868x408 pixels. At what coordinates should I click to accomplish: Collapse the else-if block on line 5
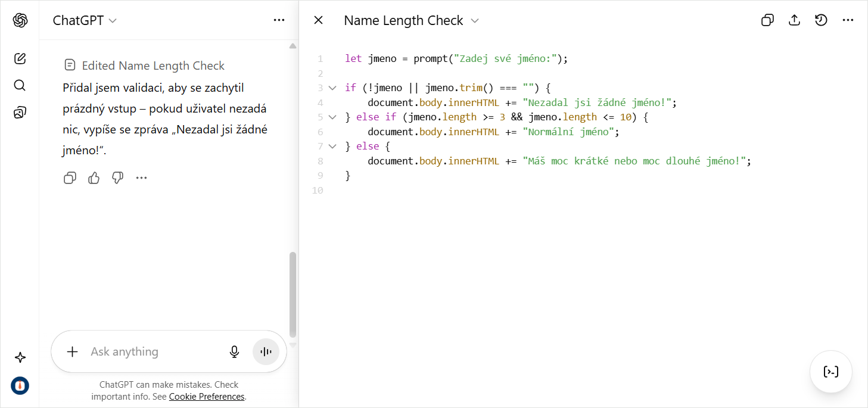point(332,117)
